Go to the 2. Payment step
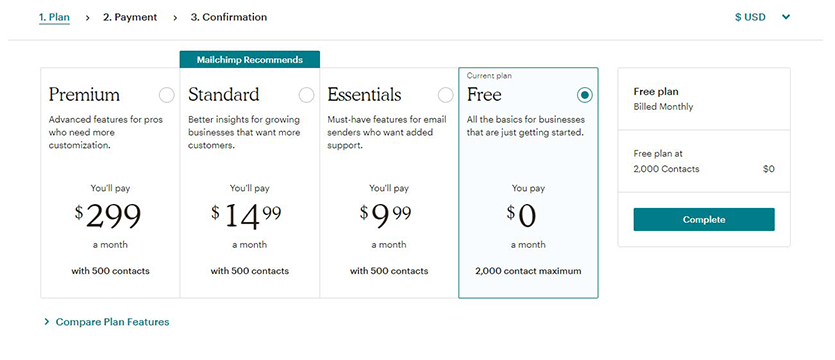The width and height of the screenshot is (835, 360). [x=130, y=17]
